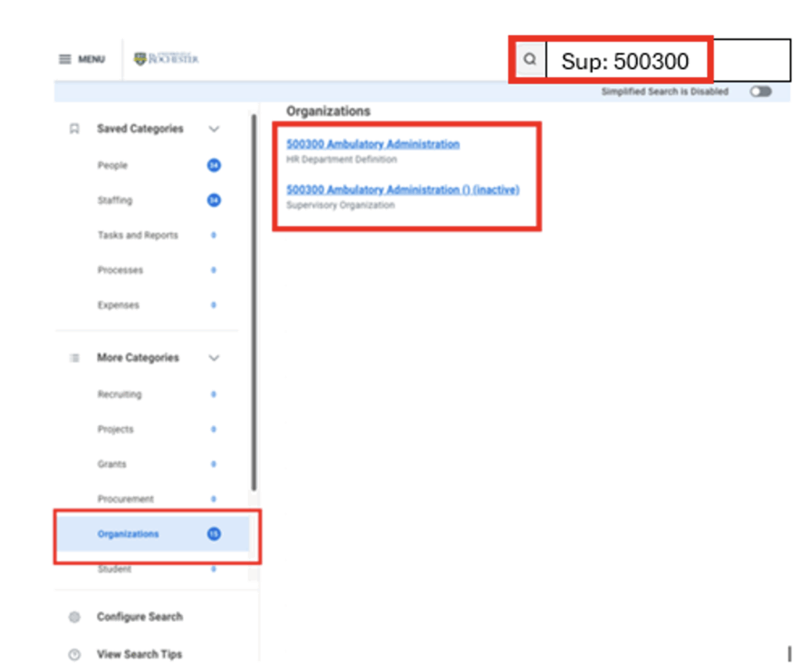
Task: Toggle the Simplified Search switch
Action: coord(760,92)
